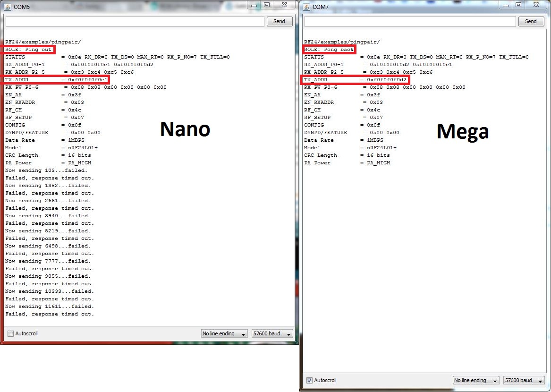Click RX_ADDR_P0-1 line in COM7 output

click(378, 65)
